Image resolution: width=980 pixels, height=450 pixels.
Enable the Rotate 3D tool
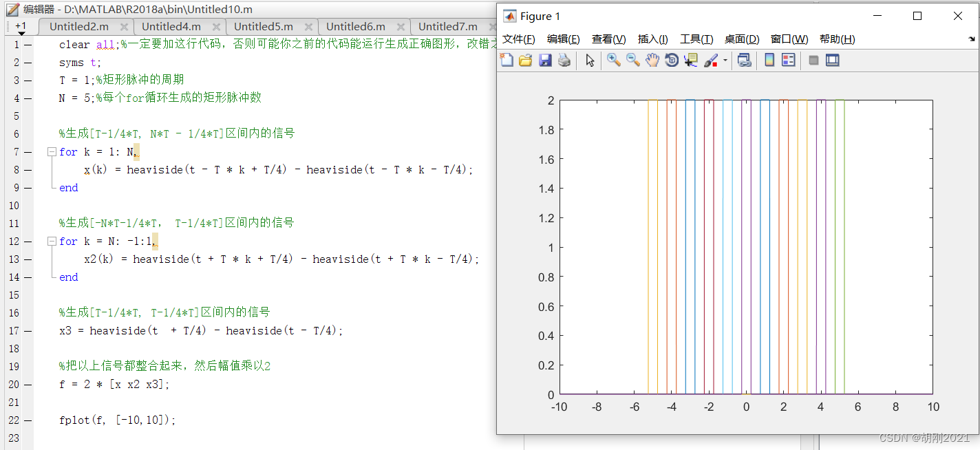[x=672, y=61]
